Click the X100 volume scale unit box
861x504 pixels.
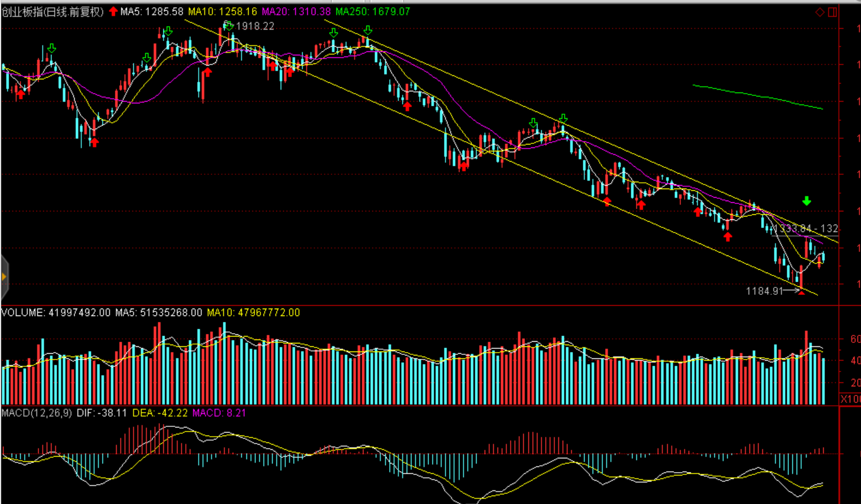click(x=850, y=399)
